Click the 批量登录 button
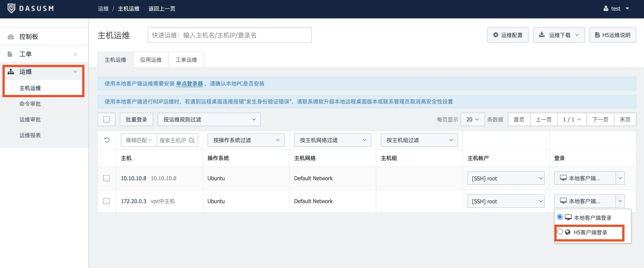This screenshot has height=268, width=644. coord(136,119)
